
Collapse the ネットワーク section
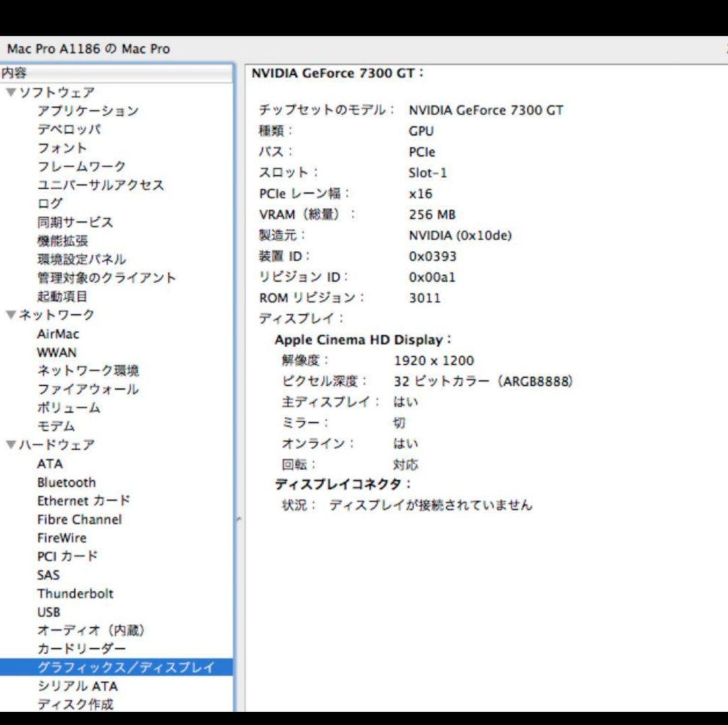coord(9,314)
